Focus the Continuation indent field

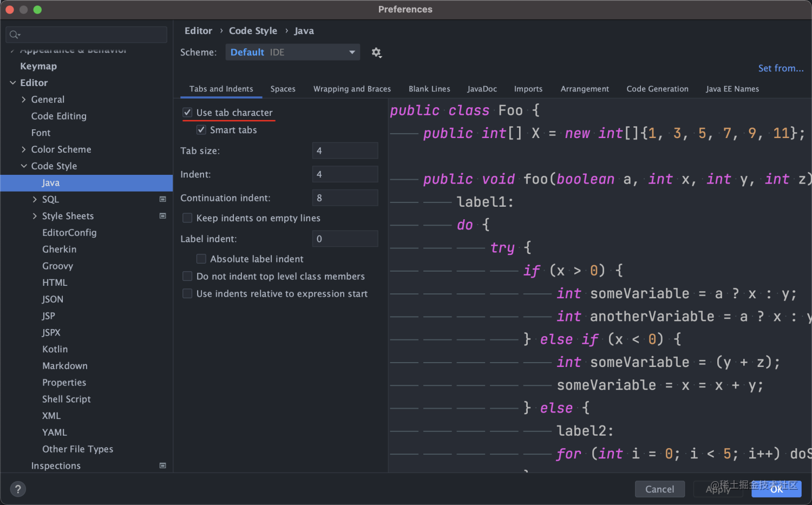[345, 198]
